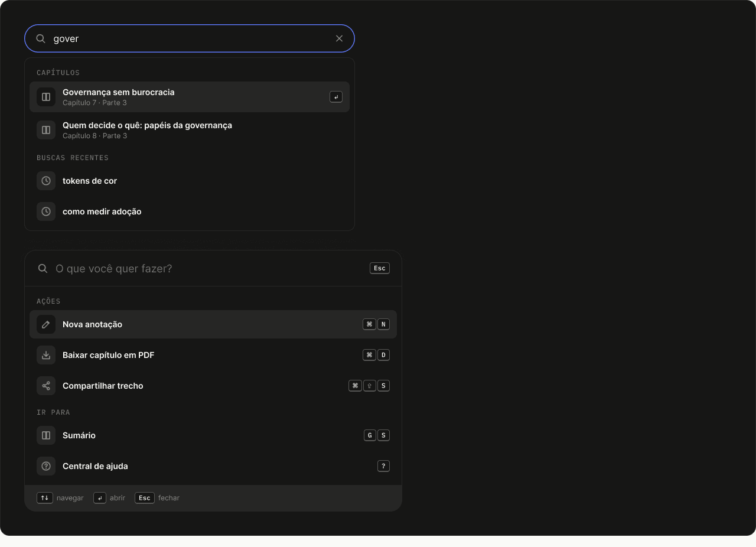756x547 pixels.
Task: Click the share icon for Compartilhar trecho
Action: pyautogui.click(x=46, y=386)
